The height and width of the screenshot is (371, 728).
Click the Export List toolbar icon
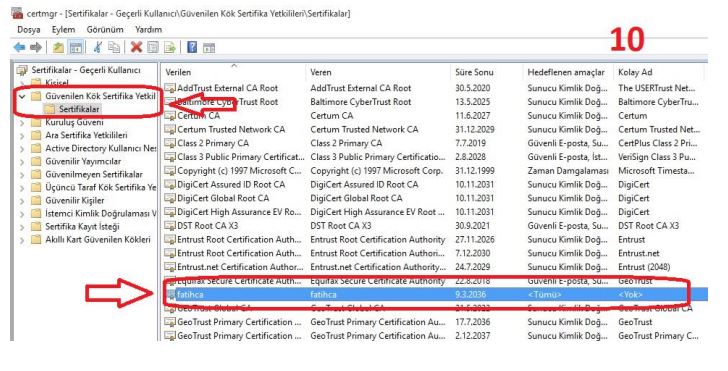(169, 47)
